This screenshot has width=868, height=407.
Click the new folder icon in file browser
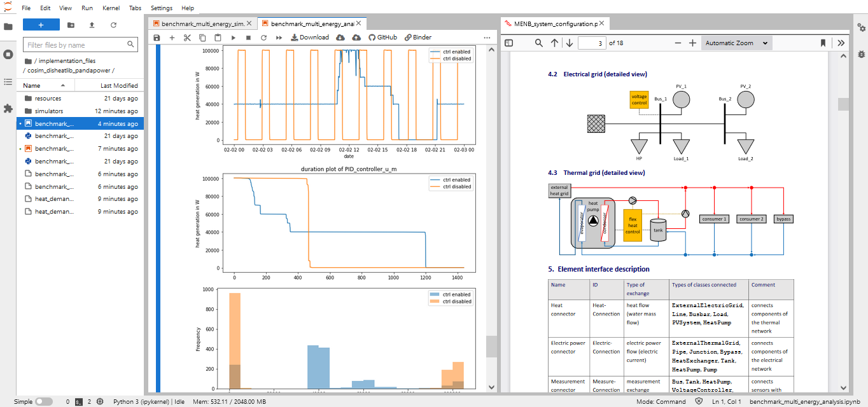pos(71,25)
